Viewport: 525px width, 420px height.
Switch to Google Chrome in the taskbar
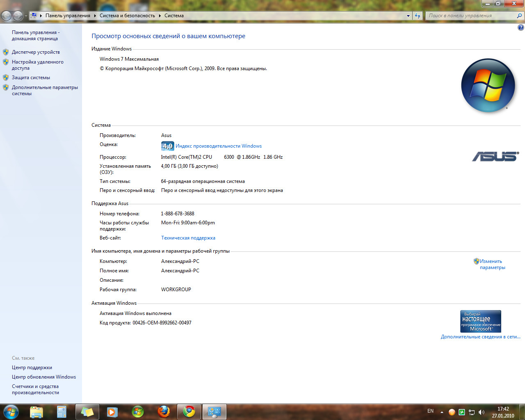coord(189,412)
